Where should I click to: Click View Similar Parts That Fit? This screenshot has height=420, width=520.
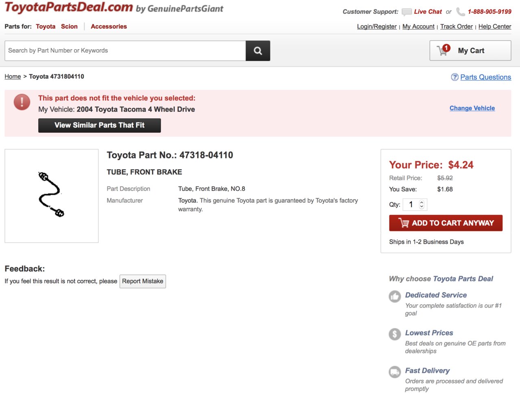pos(100,126)
